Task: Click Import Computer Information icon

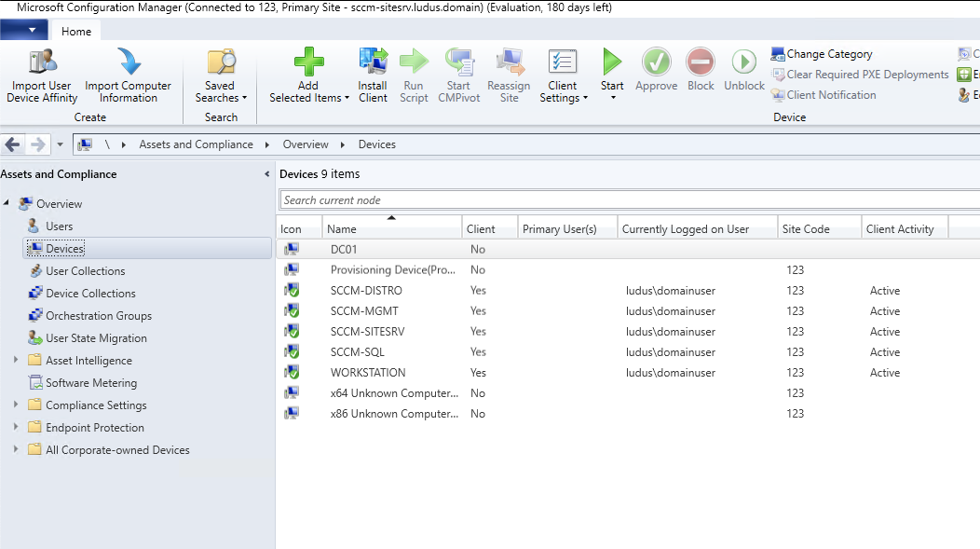Action: (x=128, y=62)
